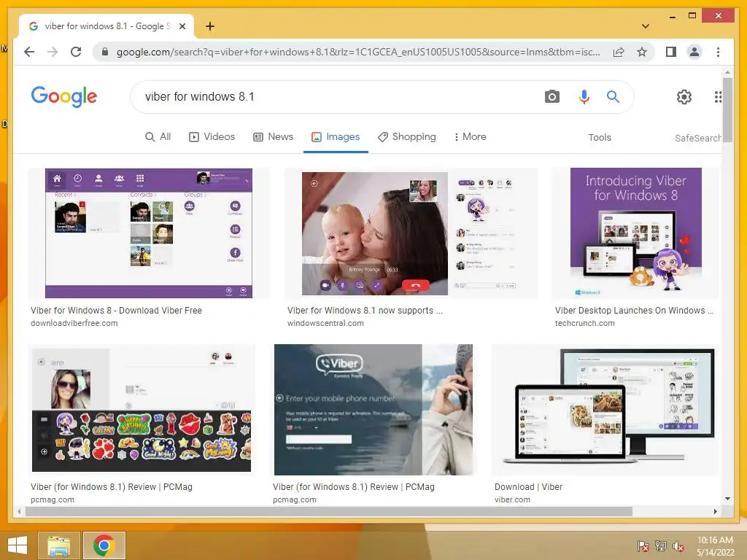
Task: Expand the More search options
Action: (x=471, y=136)
